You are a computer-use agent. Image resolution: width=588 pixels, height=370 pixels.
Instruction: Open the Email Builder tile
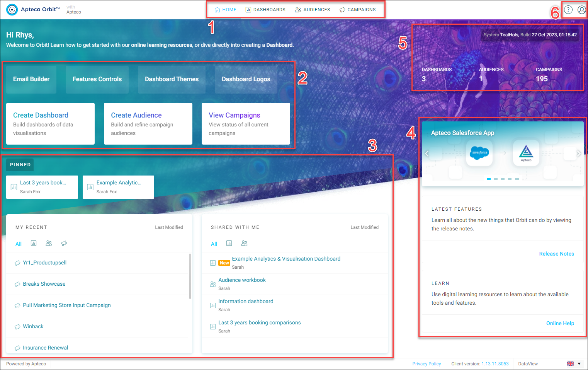coord(31,79)
